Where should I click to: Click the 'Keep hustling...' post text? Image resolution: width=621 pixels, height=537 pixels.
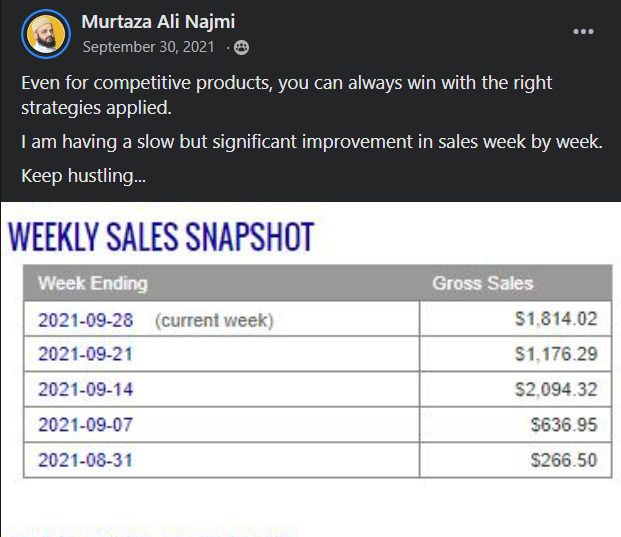(x=84, y=176)
